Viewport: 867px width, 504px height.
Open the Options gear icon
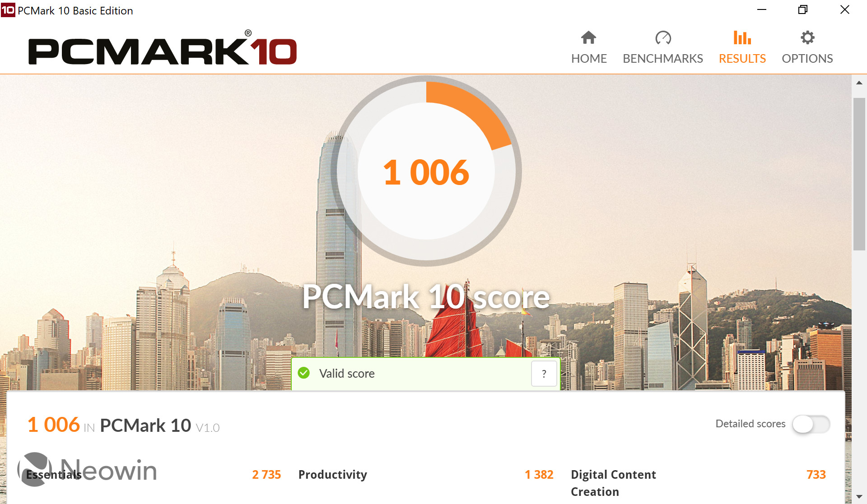click(x=807, y=37)
